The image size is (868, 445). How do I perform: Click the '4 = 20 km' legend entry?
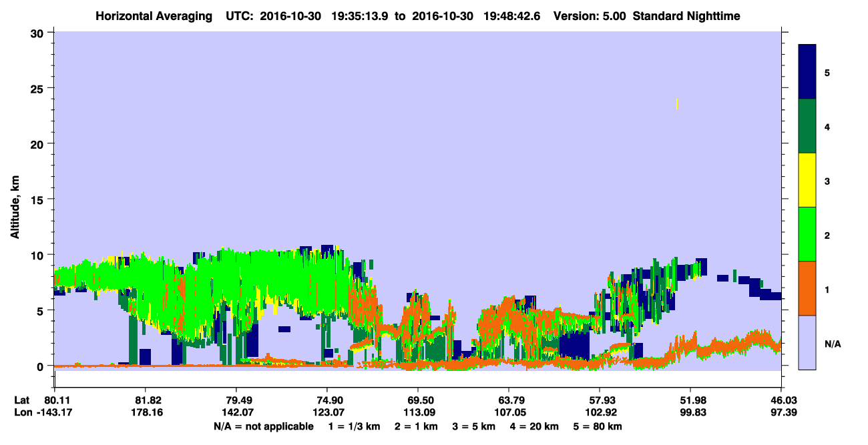click(x=534, y=426)
